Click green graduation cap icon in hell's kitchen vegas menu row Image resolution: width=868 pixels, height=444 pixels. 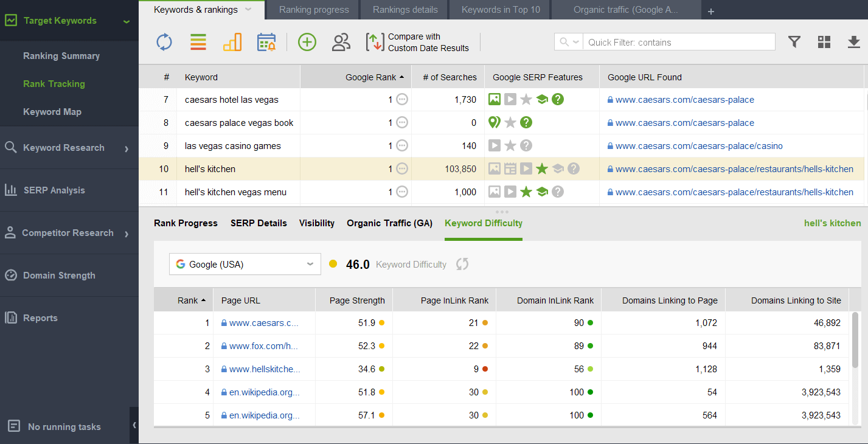pyautogui.click(x=542, y=192)
